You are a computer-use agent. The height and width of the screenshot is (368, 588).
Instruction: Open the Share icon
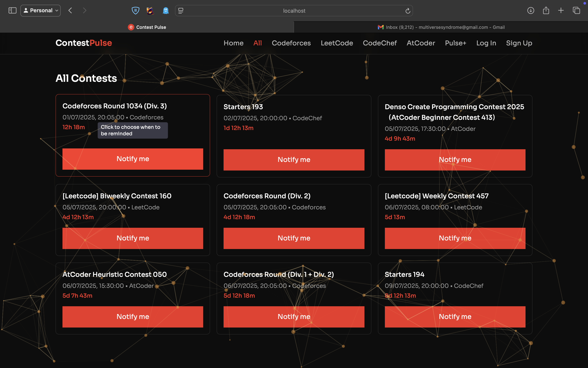coord(546,10)
